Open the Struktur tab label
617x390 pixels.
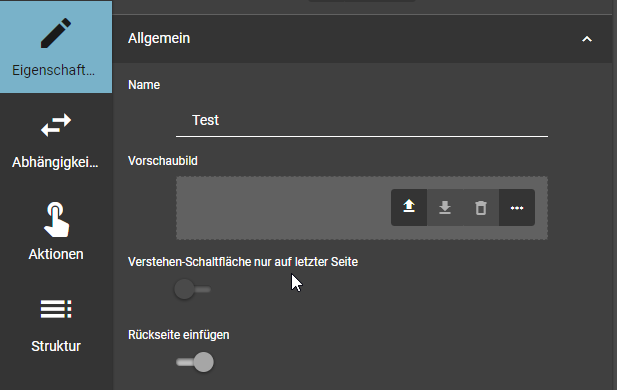click(56, 346)
